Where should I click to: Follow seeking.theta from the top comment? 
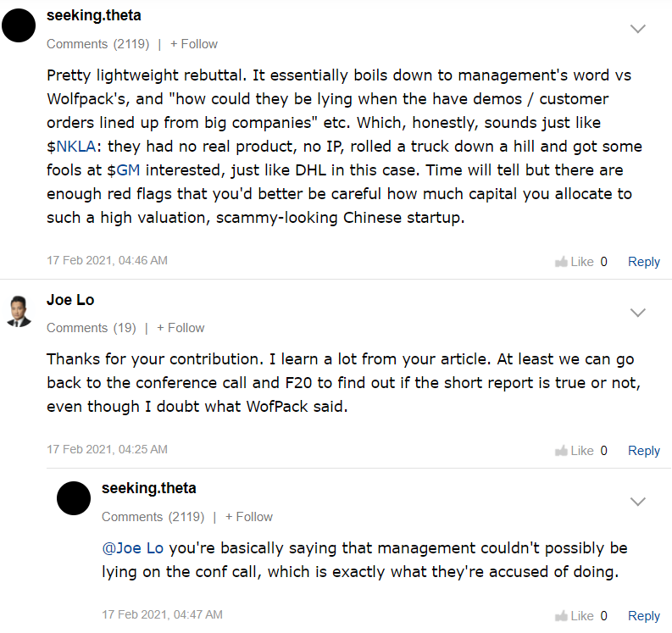point(194,44)
